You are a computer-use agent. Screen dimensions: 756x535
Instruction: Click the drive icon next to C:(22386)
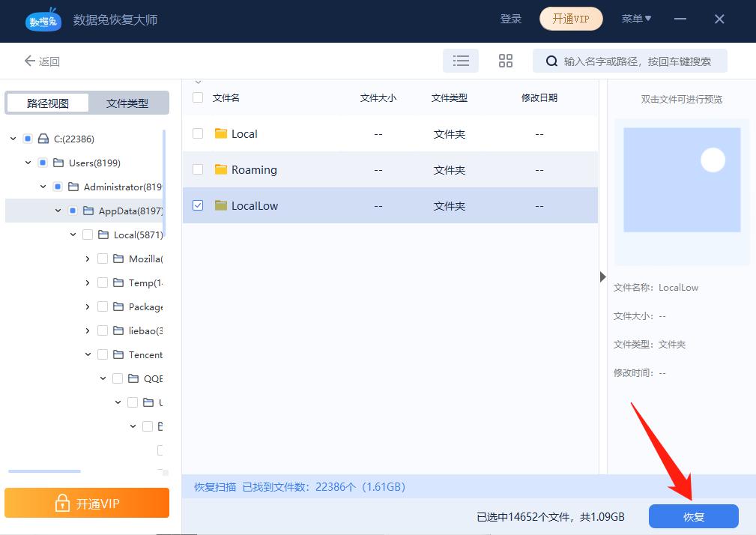point(41,139)
